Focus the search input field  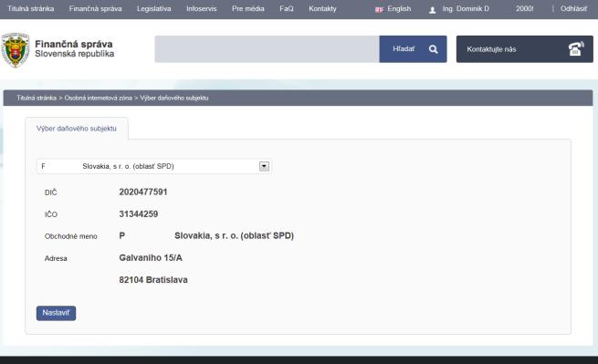click(267, 49)
